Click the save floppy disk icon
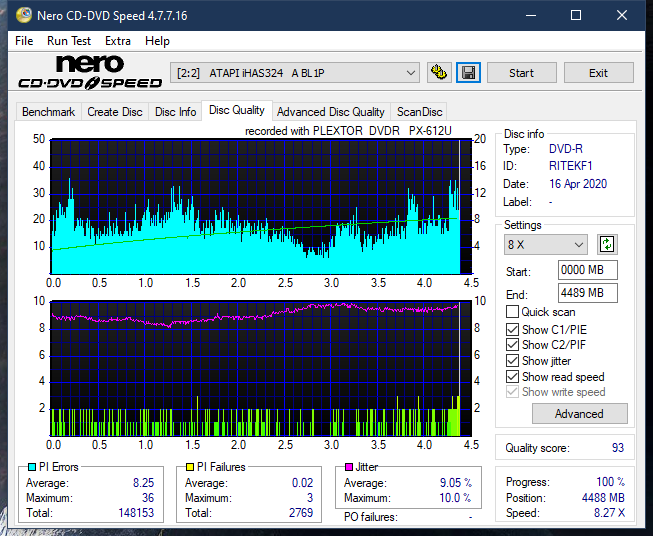653x536 pixels. point(469,73)
